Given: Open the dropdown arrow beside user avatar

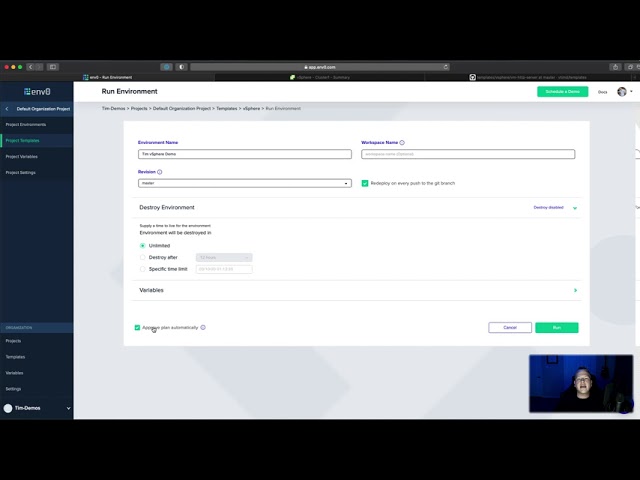Looking at the screenshot, I should tap(631, 91).
